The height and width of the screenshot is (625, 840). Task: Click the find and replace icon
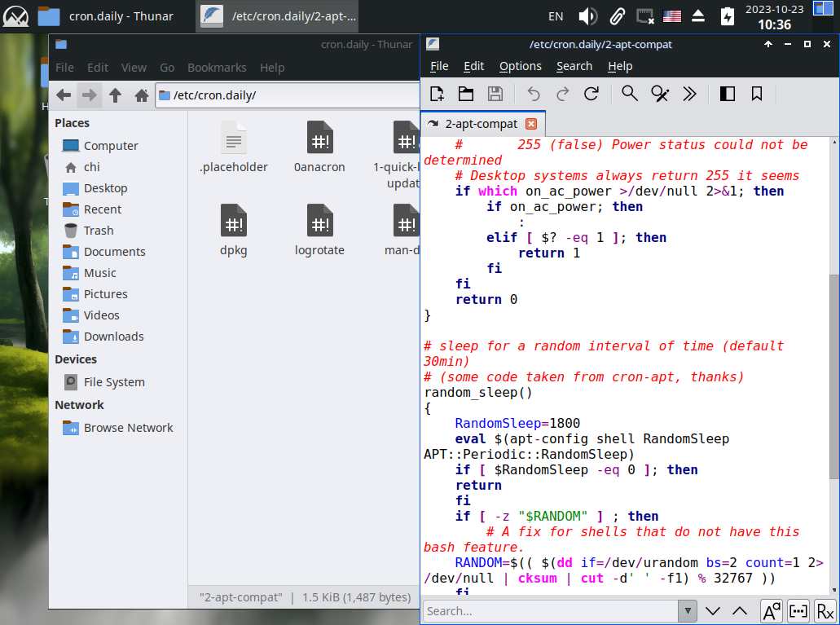coord(659,94)
